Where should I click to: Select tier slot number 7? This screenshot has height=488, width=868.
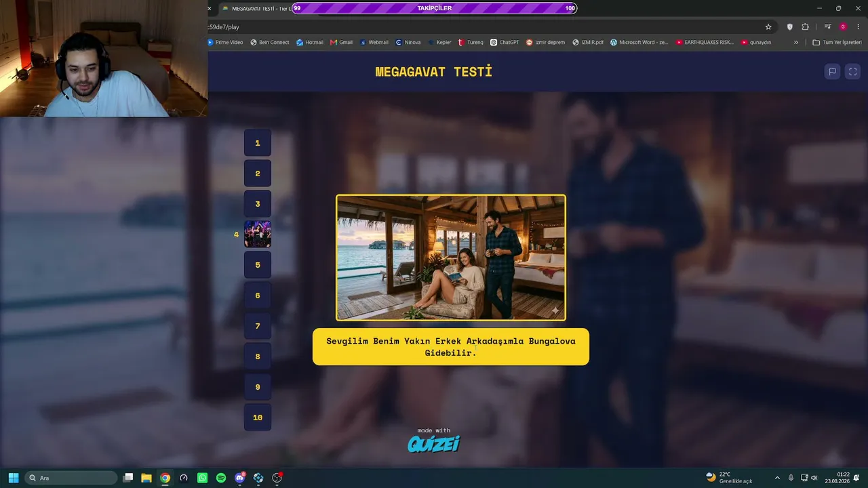pyautogui.click(x=258, y=326)
